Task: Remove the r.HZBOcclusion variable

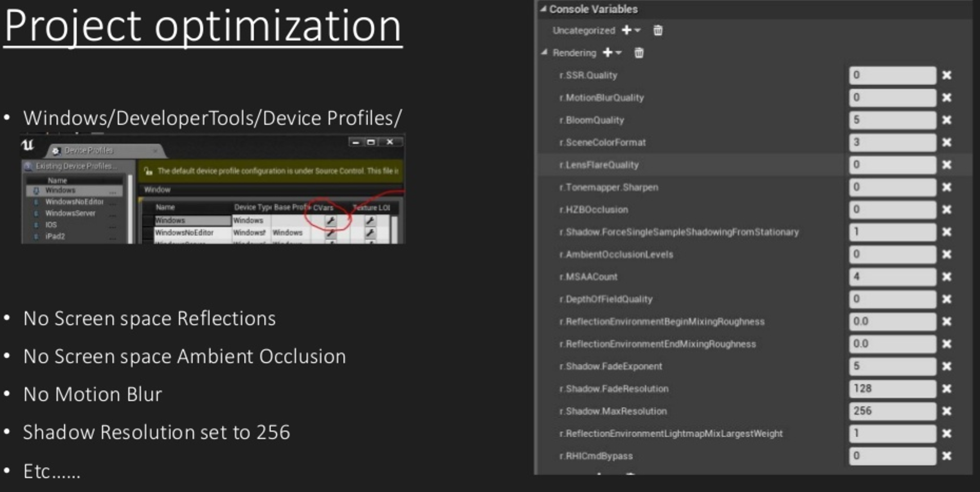Action: tap(947, 210)
